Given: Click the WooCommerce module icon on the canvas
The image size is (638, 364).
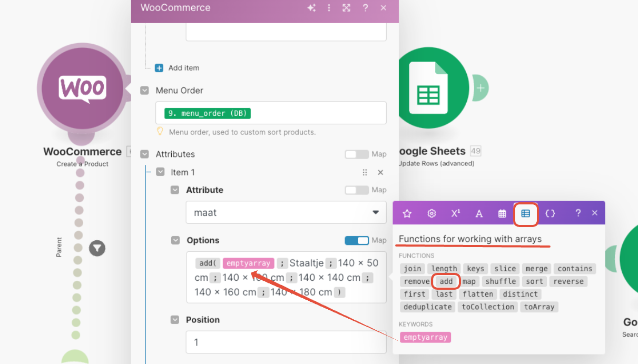Looking at the screenshot, I should click(x=82, y=88).
